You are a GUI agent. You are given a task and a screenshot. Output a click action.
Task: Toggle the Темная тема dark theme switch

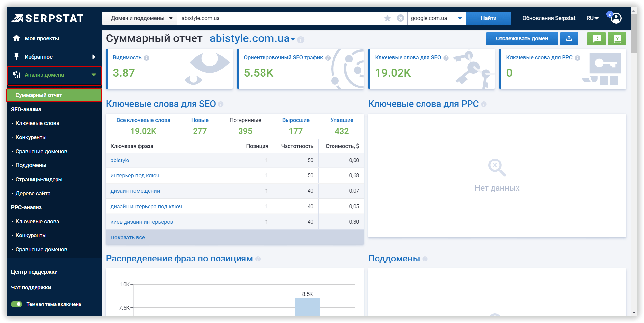click(17, 304)
